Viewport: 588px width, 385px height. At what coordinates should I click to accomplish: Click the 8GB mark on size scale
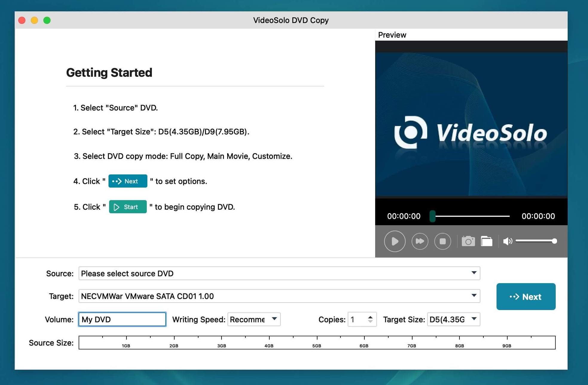pos(459,346)
